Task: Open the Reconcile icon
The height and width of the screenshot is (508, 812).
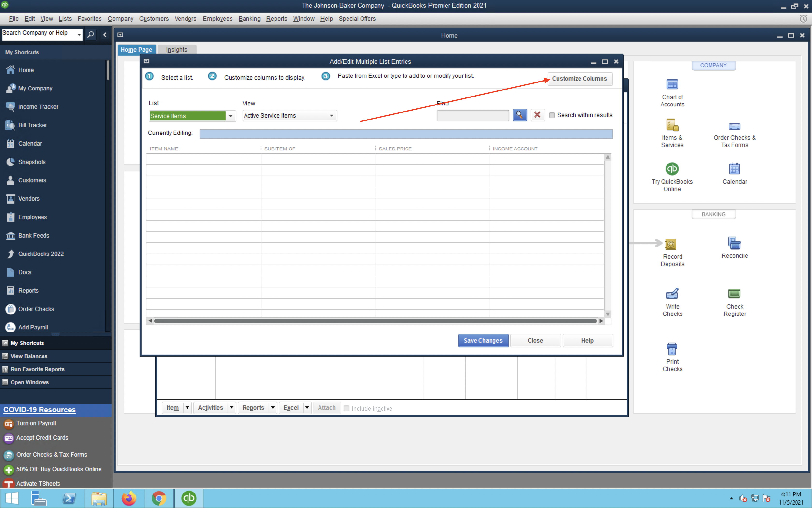Action: tap(734, 243)
